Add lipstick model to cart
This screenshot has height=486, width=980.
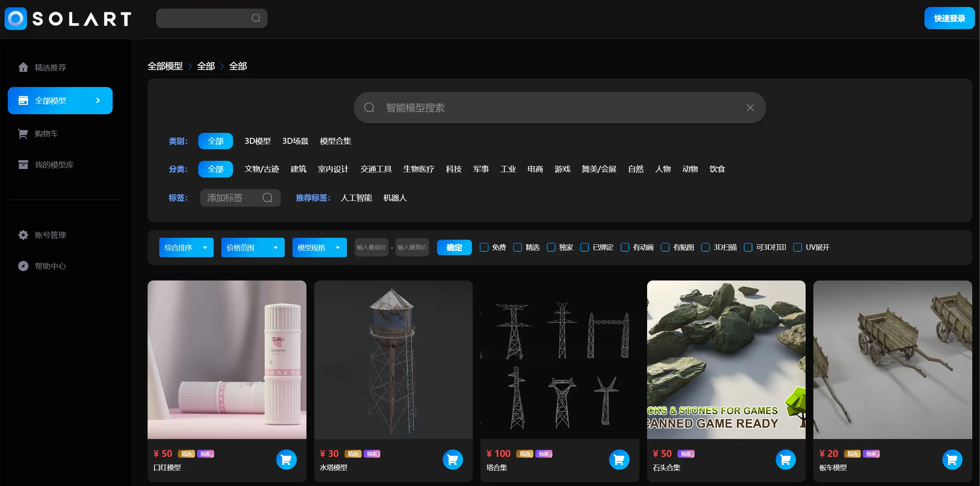point(286,460)
